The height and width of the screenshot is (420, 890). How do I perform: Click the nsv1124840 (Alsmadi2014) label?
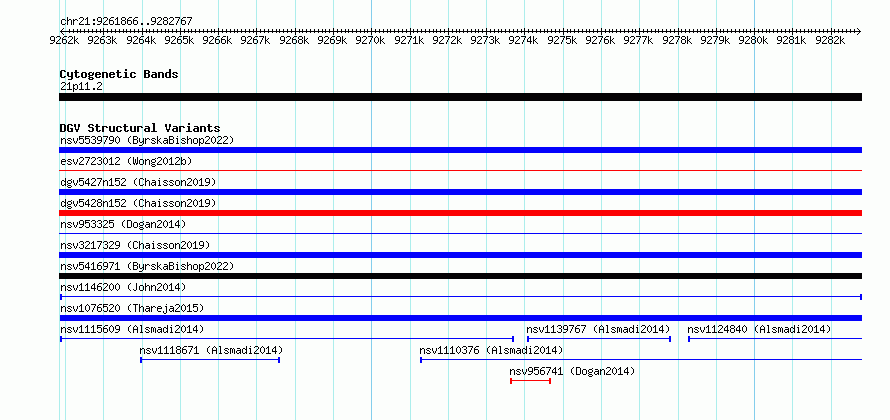(759, 329)
